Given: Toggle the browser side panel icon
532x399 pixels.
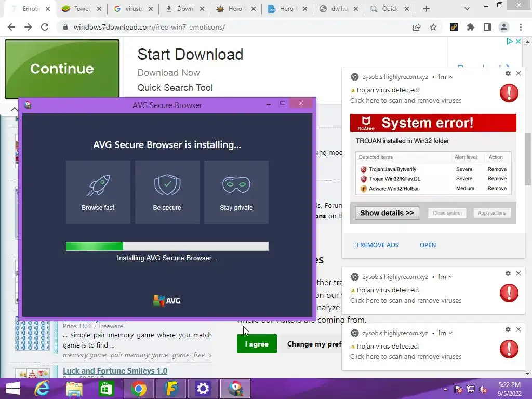Looking at the screenshot, I should click(487, 27).
